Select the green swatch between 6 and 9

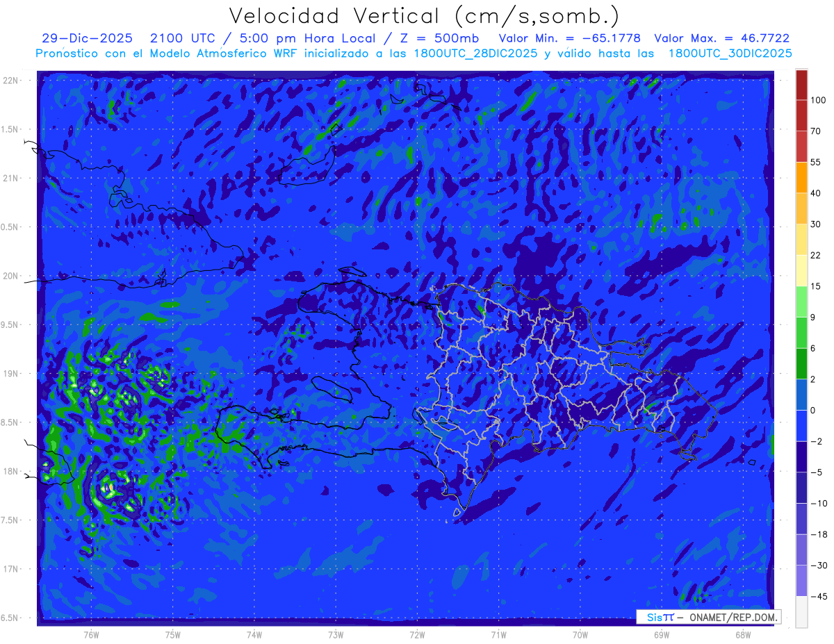point(801,332)
